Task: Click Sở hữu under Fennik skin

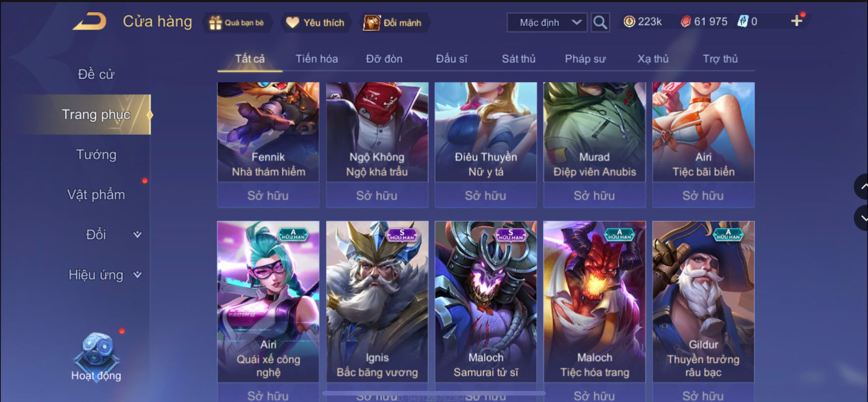Action: [268, 196]
